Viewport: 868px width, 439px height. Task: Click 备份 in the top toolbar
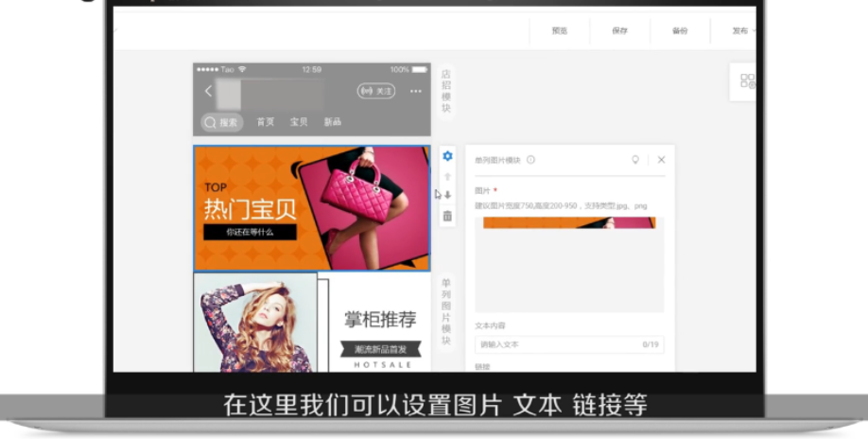[681, 31]
